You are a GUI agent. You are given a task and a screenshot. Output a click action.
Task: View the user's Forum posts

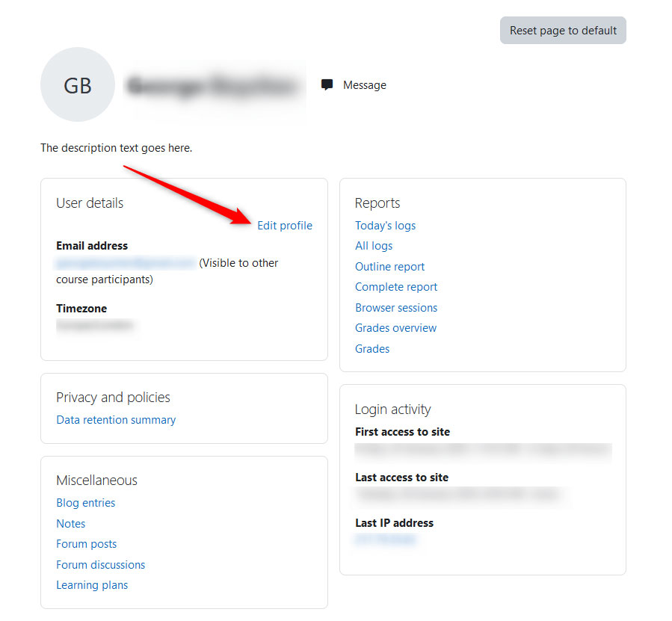pyautogui.click(x=86, y=543)
